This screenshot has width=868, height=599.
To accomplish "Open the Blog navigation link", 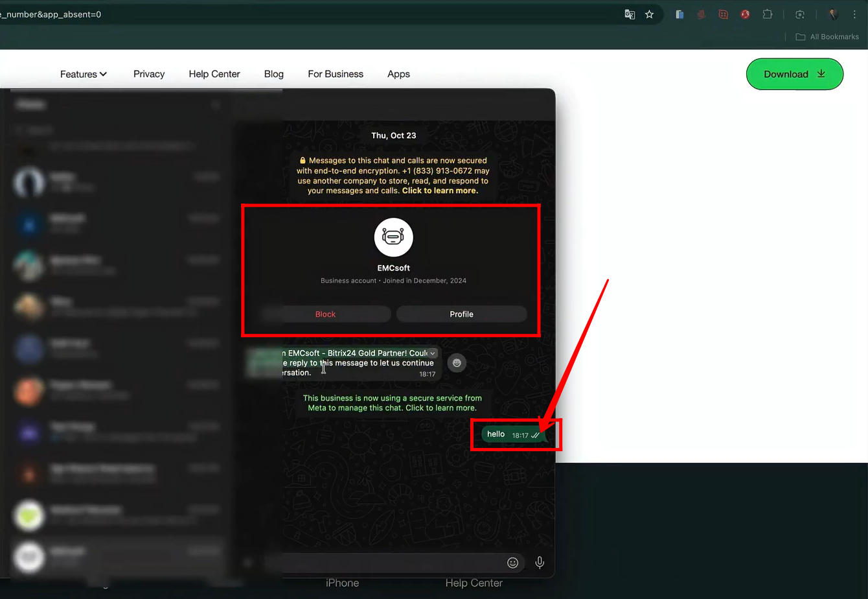I will [x=274, y=74].
